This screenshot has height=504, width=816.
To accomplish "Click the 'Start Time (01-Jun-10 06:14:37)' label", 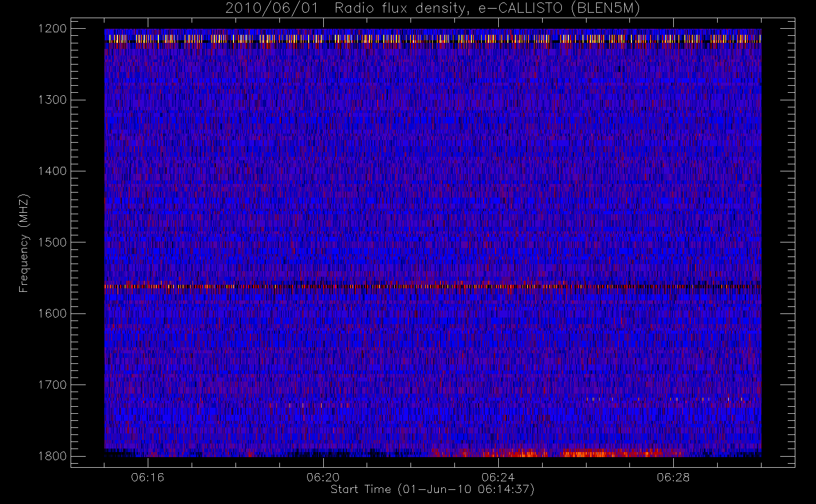I will [x=432, y=489].
